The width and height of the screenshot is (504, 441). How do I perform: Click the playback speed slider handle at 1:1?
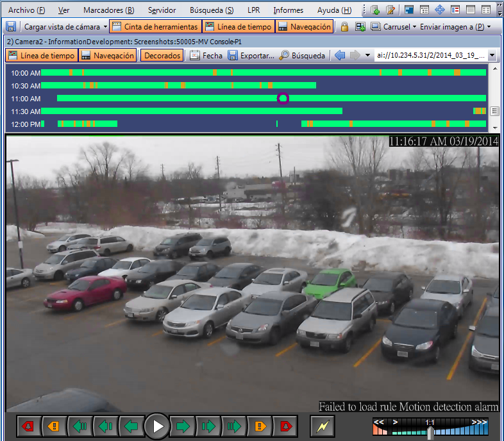[x=430, y=433]
